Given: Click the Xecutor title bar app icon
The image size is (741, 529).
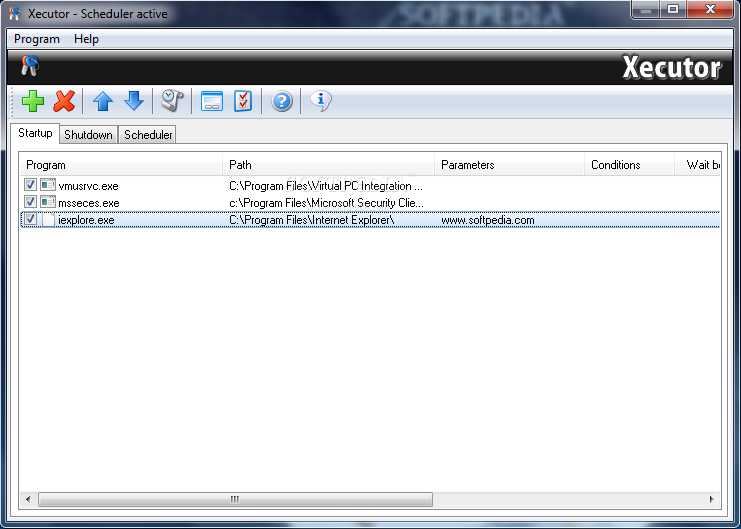Looking at the screenshot, I should pos(15,13).
